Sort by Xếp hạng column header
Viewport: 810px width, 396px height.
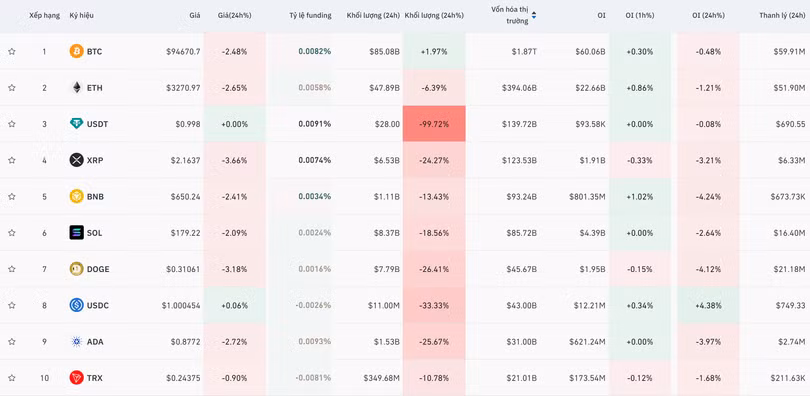click(44, 15)
